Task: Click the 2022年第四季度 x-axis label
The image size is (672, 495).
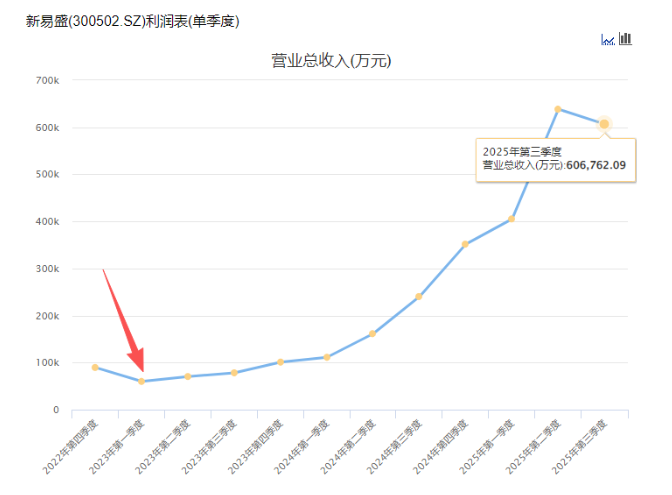Action: click(72, 446)
